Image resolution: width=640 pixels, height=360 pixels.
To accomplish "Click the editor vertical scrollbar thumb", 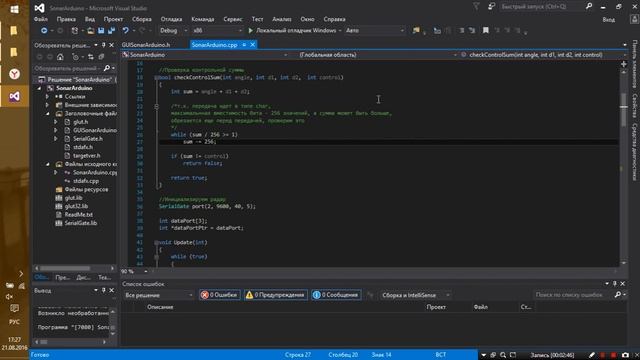I will click(x=624, y=110).
